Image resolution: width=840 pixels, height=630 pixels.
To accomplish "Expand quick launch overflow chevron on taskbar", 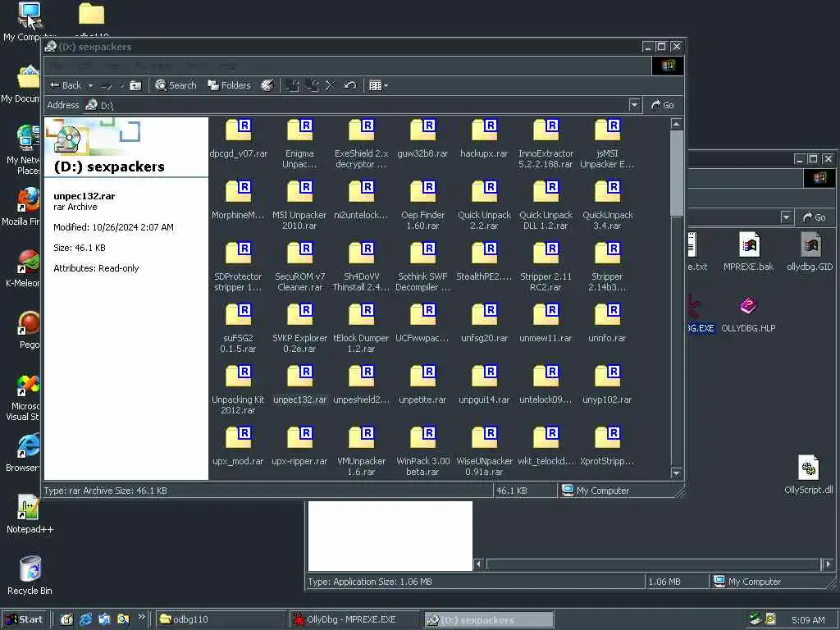I will 141,617.
